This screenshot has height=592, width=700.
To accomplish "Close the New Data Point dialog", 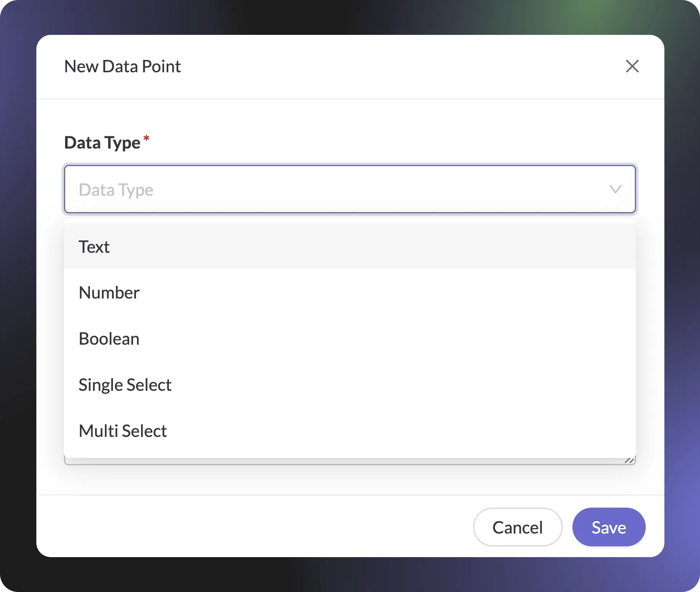I will tap(632, 66).
